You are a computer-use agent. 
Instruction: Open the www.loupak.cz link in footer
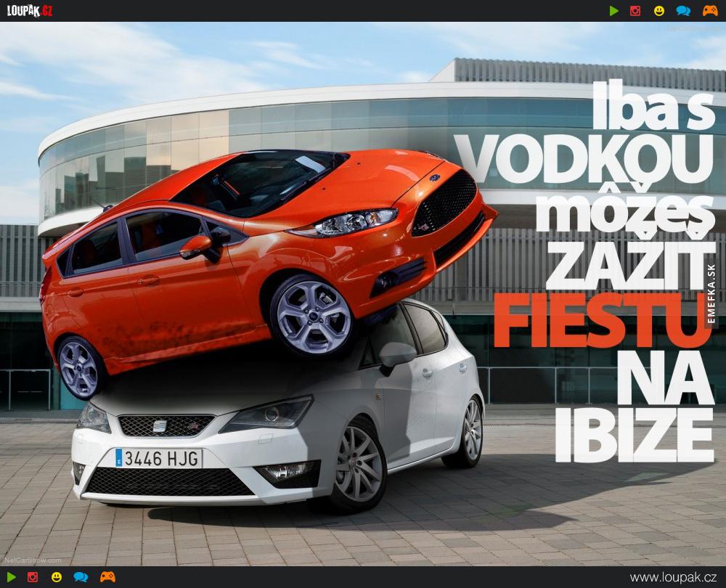[673, 577]
